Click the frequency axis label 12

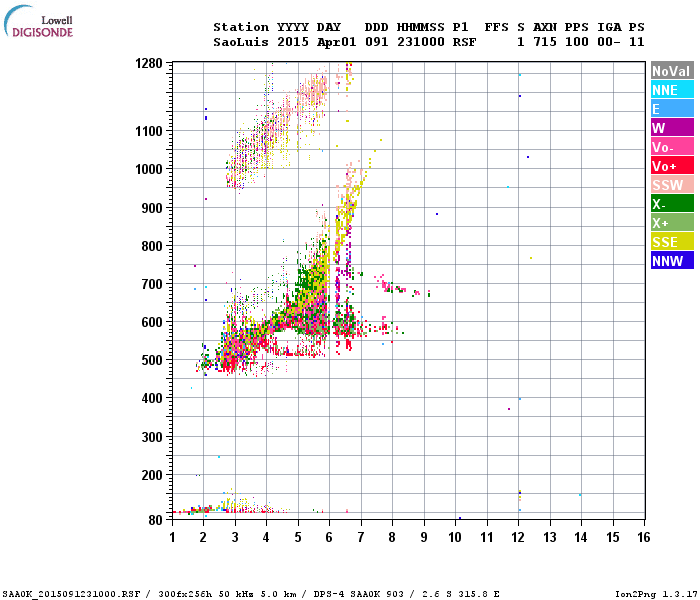click(x=518, y=537)
